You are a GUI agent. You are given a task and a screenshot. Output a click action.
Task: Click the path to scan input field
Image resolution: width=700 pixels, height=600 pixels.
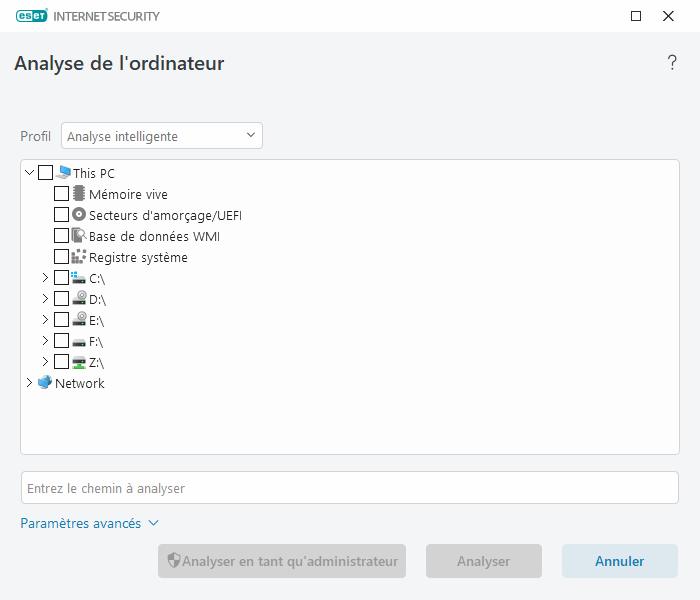click(x=349, y=488)
